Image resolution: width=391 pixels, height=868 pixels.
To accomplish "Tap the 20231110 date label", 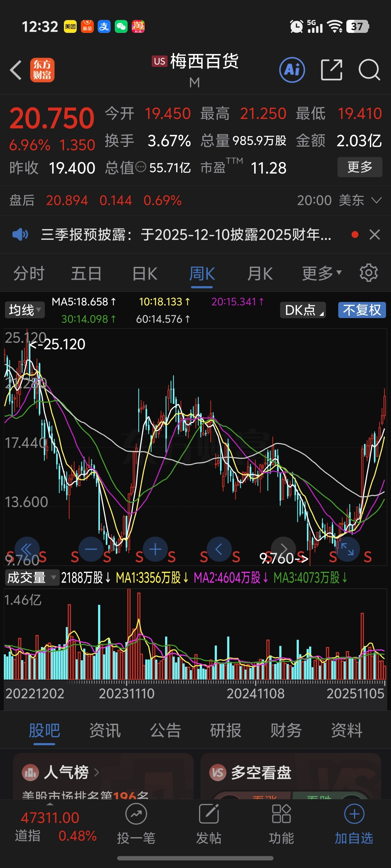I will coord(127,693).
